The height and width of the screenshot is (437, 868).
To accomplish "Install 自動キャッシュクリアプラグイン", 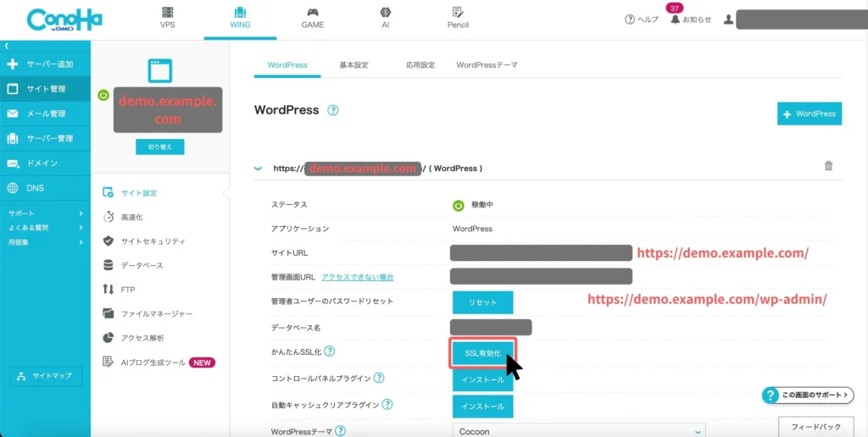I will coord(482,407).
